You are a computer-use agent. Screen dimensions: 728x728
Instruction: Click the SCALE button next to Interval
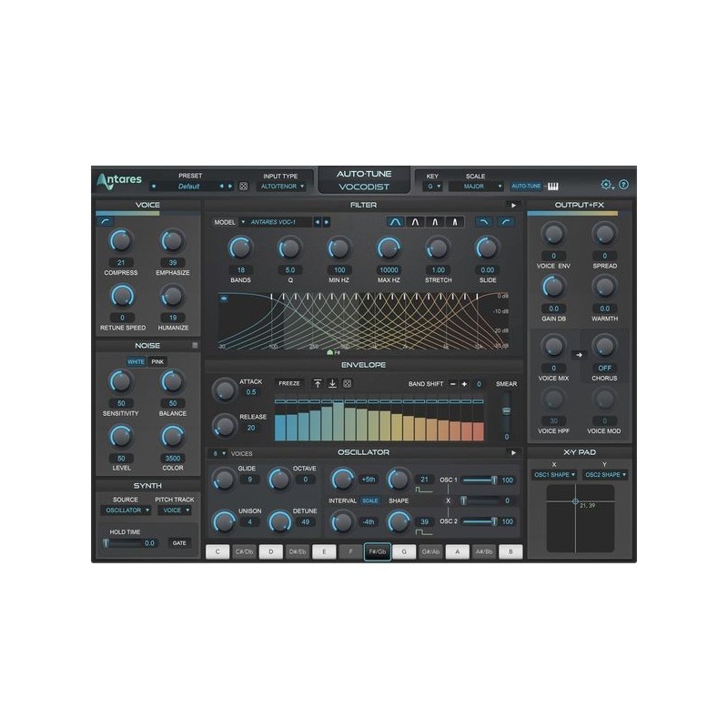tap(371, 499)
